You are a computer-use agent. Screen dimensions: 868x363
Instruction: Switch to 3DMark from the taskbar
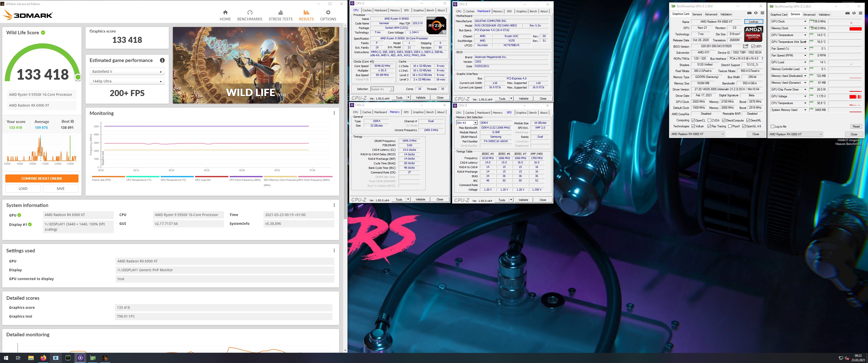[x=105, y=358]
